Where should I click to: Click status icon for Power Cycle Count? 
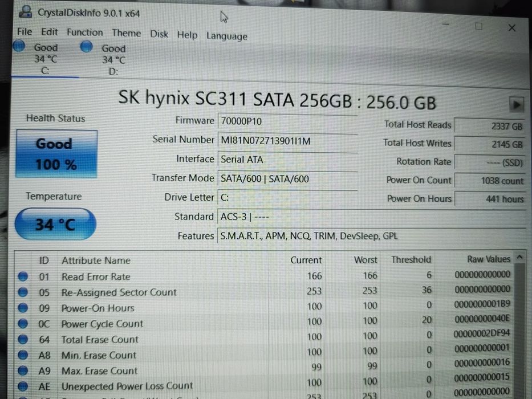click(23, 323)
